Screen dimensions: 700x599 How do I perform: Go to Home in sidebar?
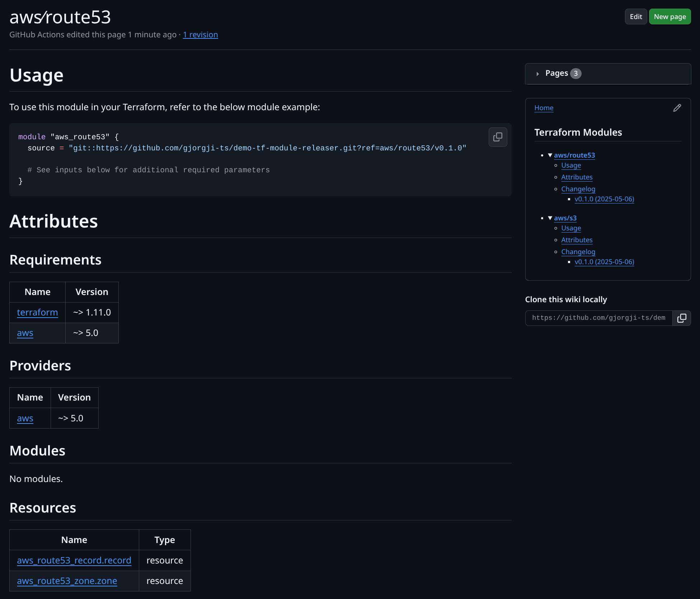pyautogui.click(x=544, y=108)
